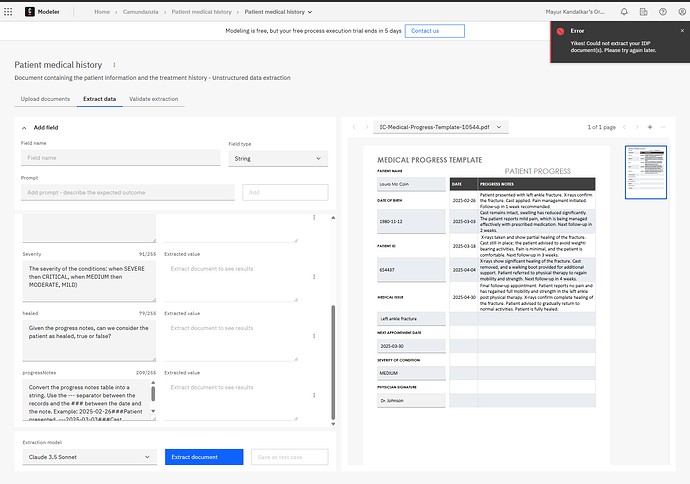The height and width of the screenshot is (484, 690).
Task: Open the Patient medical history options menu
Action: (x=114, y=65)
